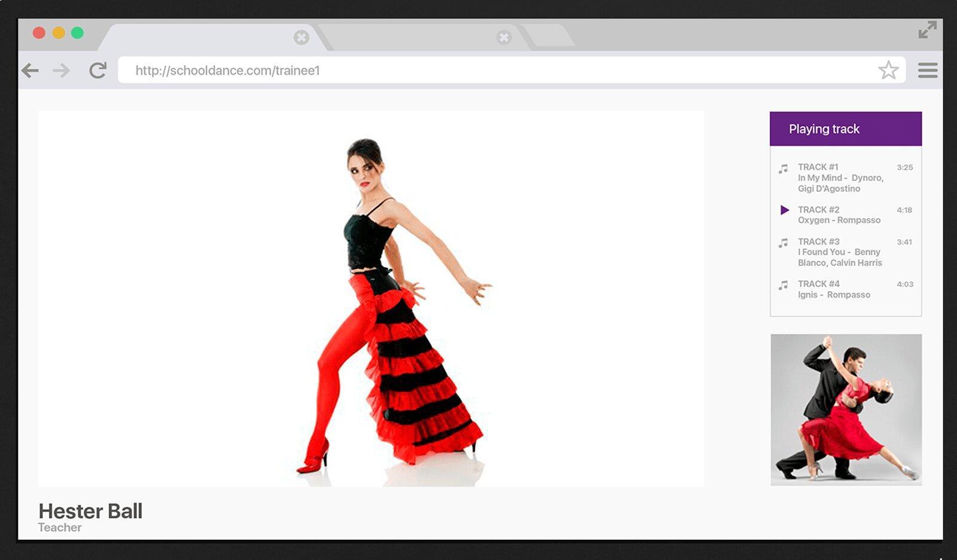Select track In My Mind - Dynoro
Image resolution: width=957 pixels, height=560 pixels.
(x=840, y=178)
